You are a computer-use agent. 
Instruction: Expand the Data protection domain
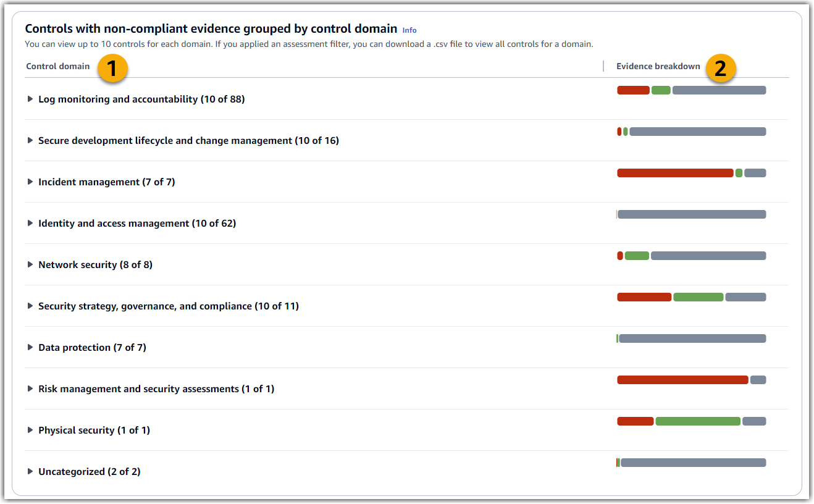(x=30, y=347)
